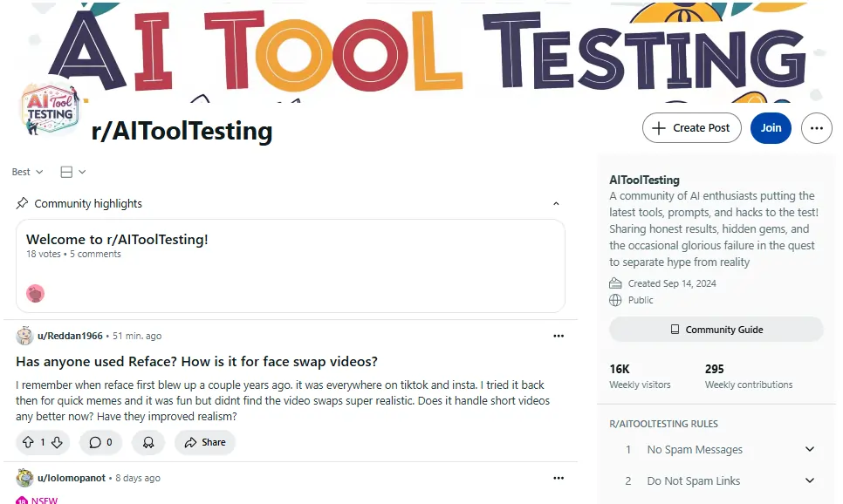Expand the Do Not Spam Links rule

[809, 480]
